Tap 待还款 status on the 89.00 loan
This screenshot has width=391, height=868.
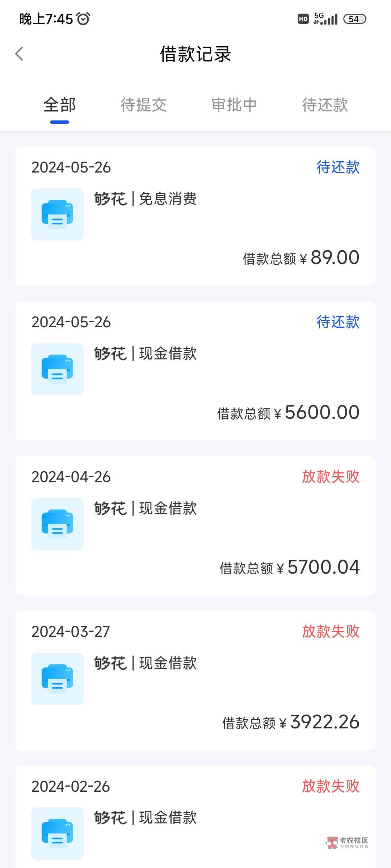click(338, 167)
